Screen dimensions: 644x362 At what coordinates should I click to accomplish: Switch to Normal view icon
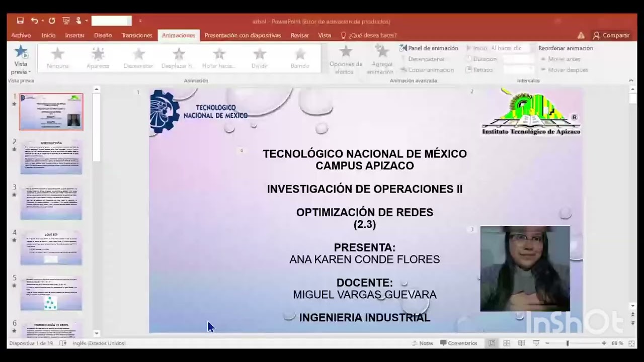[x=492, y=343]
